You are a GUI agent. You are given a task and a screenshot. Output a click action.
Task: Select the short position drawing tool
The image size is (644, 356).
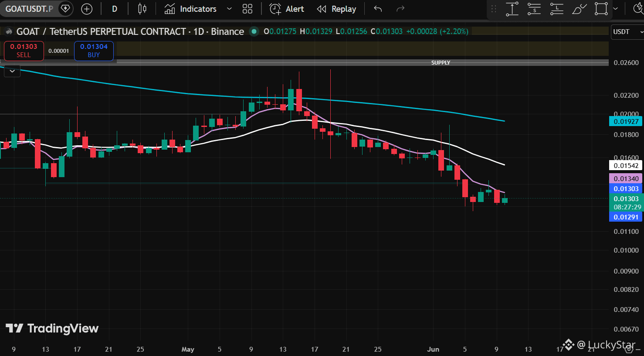[534, 9]
